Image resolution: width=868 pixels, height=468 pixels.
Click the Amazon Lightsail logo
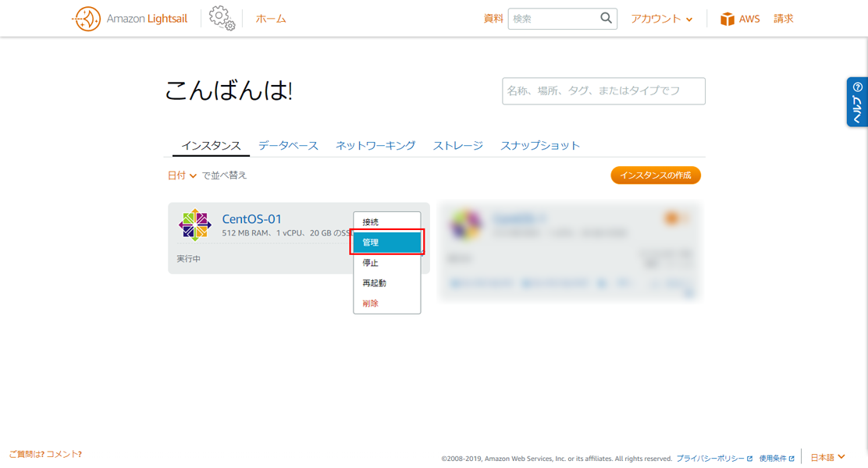click(x=130, y=19)
